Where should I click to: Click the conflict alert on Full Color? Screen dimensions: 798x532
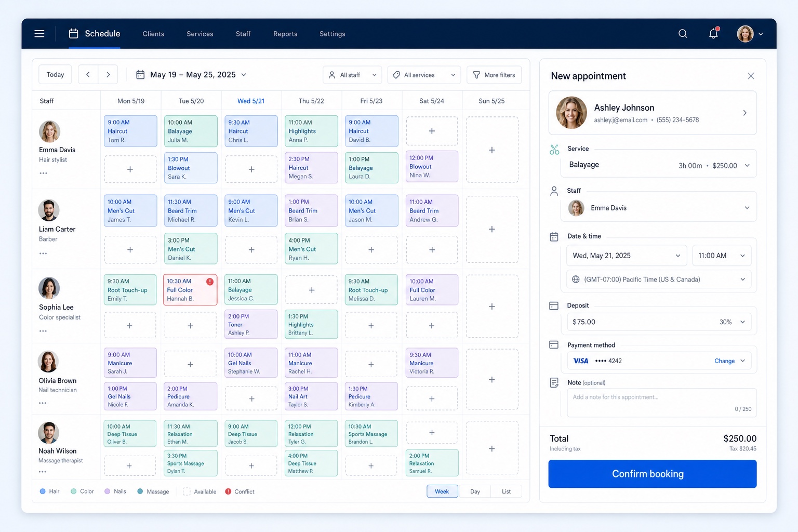pyautogui.click(x=210, y=282)
